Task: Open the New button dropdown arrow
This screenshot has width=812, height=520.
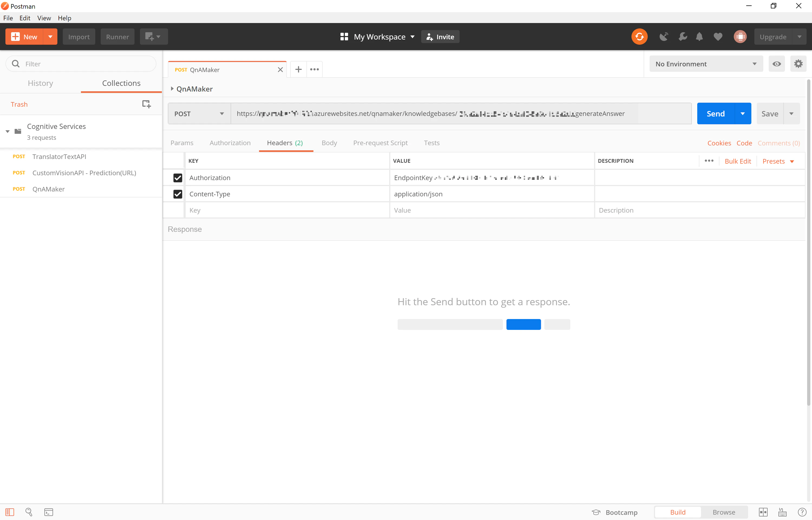Action: click(50, 37)
